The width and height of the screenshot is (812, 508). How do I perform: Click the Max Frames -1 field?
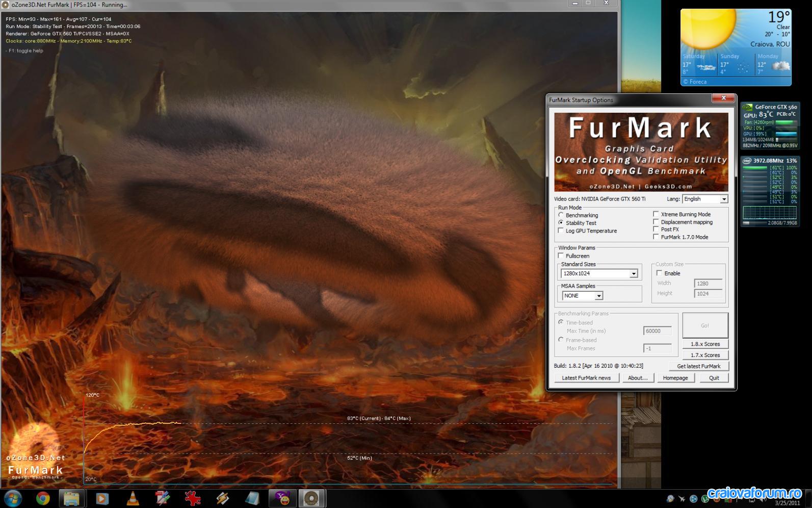[658, 348]
